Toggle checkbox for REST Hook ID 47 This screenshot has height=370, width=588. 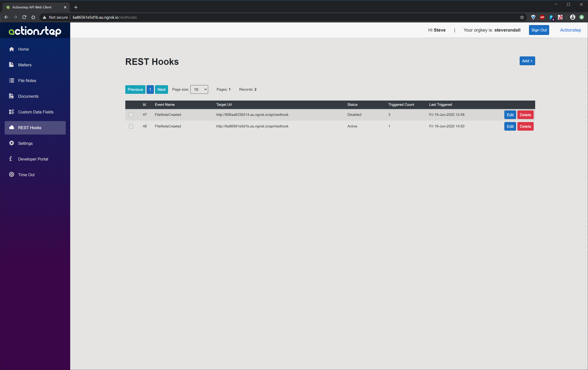[131, 114]
